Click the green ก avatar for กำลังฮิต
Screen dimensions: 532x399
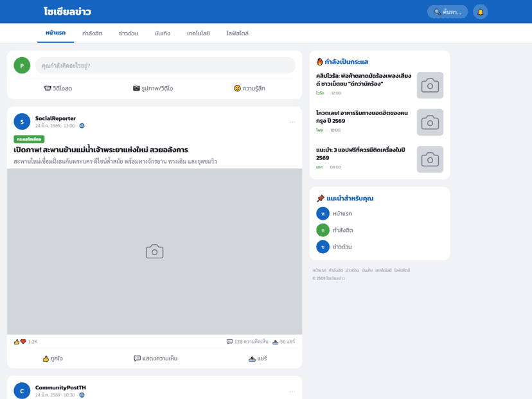(323, 231)
